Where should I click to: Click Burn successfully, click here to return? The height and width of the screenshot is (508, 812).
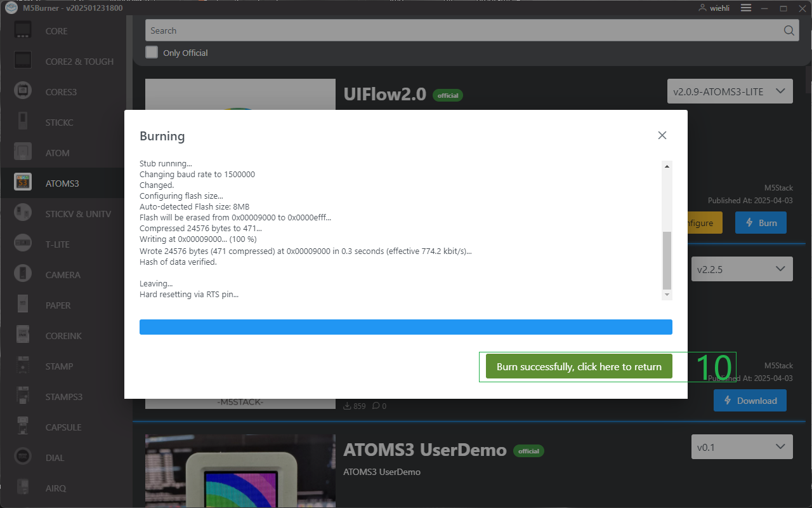click(579, 367)
